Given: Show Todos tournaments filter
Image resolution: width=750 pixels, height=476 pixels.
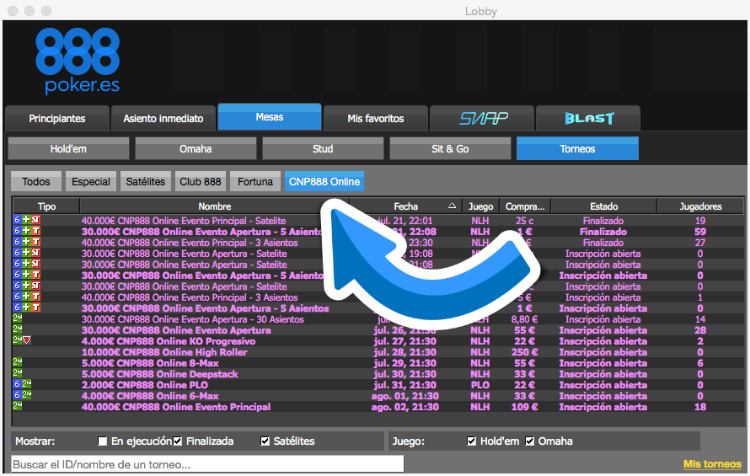Looking at the screenshot, I should [36, 182].
